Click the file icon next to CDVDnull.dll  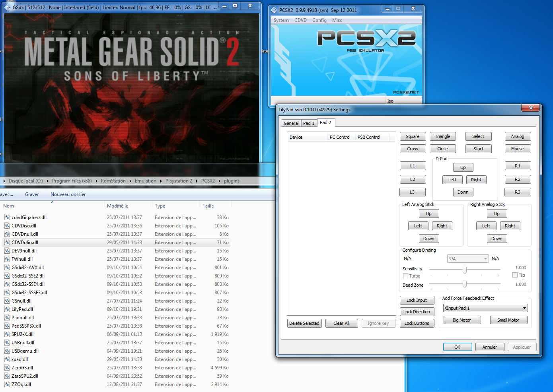click(7, 234)
